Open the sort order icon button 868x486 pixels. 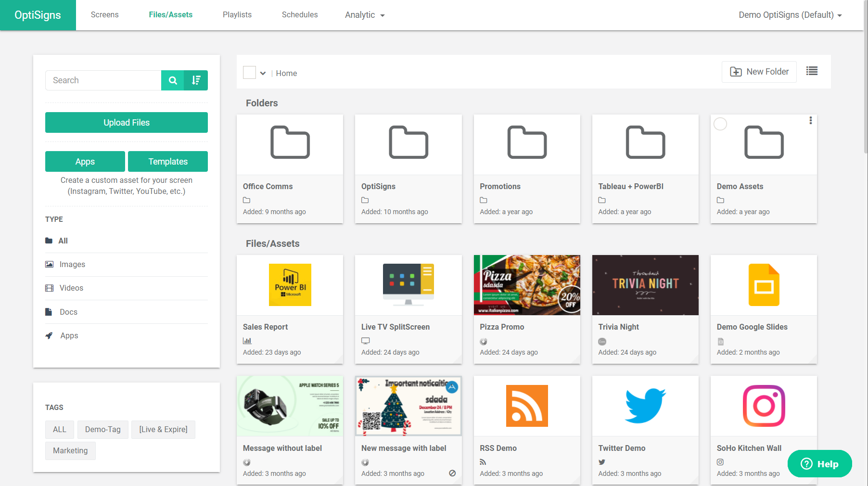point(196,80)
